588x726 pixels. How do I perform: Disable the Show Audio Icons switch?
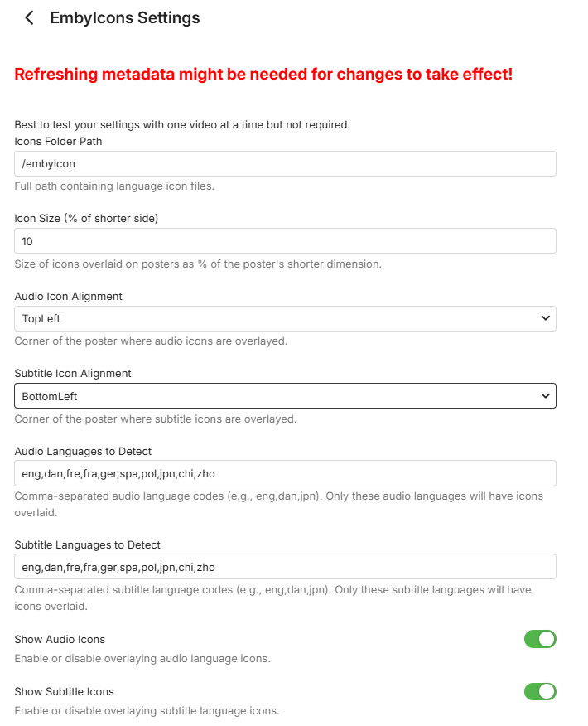[x=540, y=639]
